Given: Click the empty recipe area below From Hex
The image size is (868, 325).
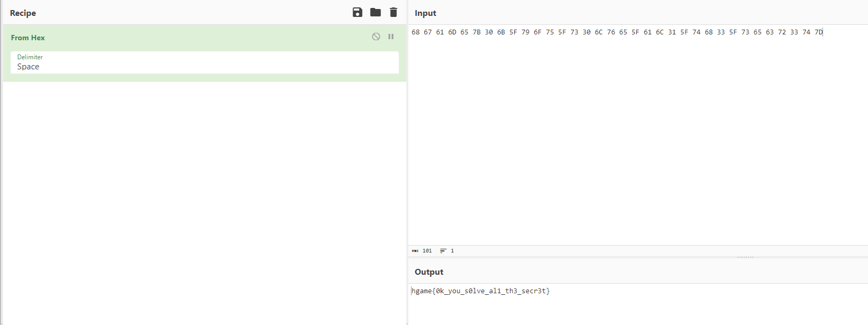Looking at the screenshot, I should pyautogui.click(x=204, y=201).
